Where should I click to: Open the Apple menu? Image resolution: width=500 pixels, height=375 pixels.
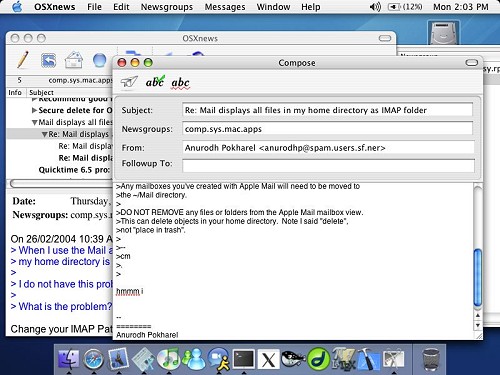pos(17,7)
